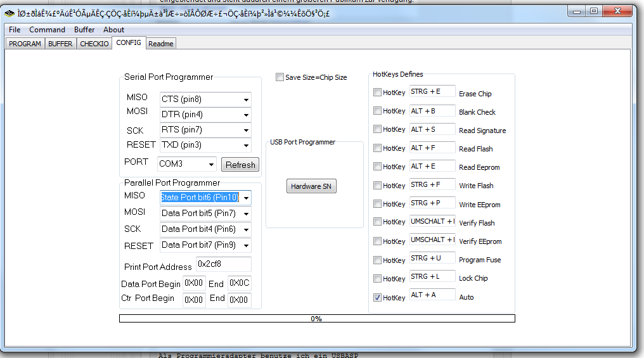Click the 0% progress bar
The image size is (644, 358).
(317, 319)
